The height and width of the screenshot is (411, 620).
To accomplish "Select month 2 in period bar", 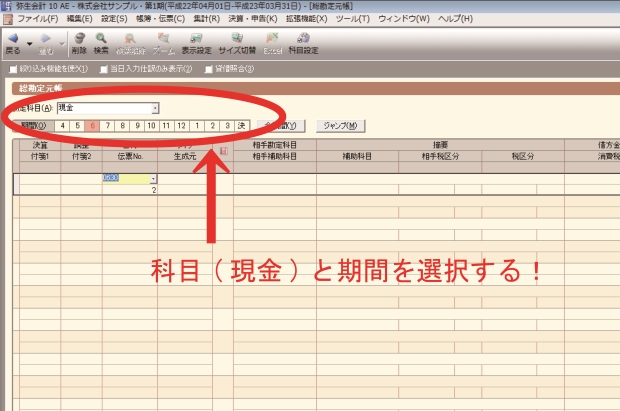I will point(212,126).
